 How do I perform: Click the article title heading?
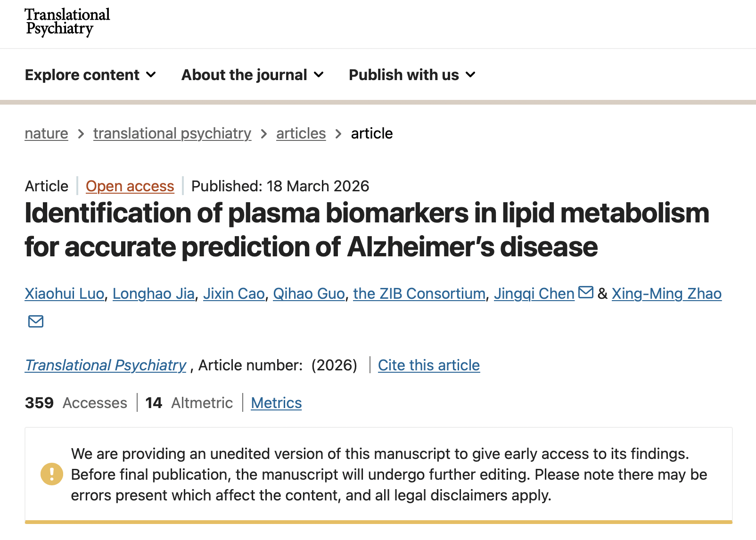(x=367, y=230)
